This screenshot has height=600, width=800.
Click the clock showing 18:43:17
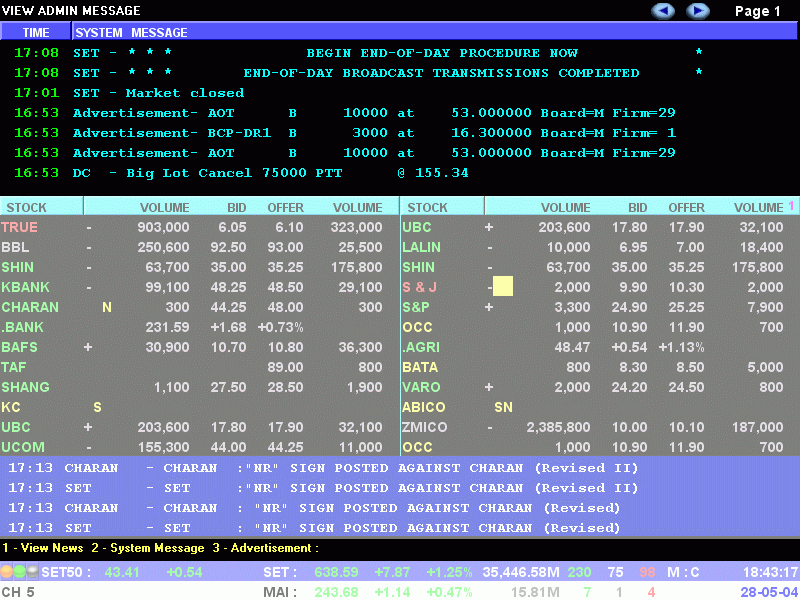click(x=770, y=572)
